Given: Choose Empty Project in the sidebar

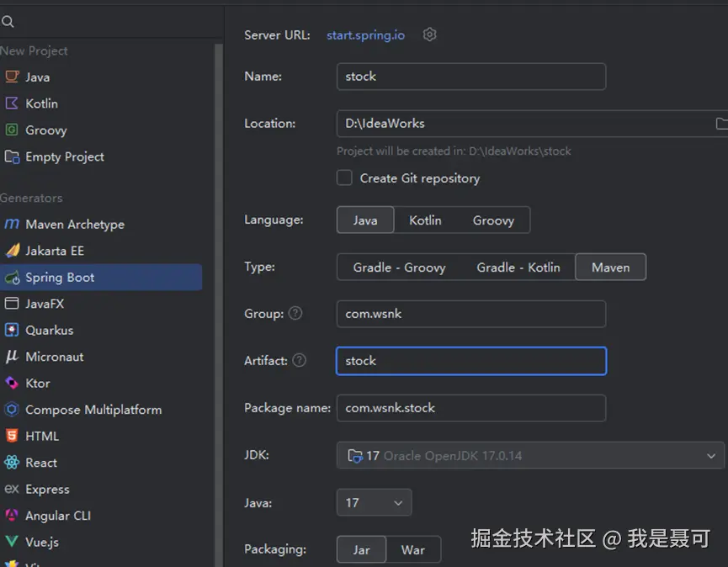Looking at the screenshot, I should point(64,156).
